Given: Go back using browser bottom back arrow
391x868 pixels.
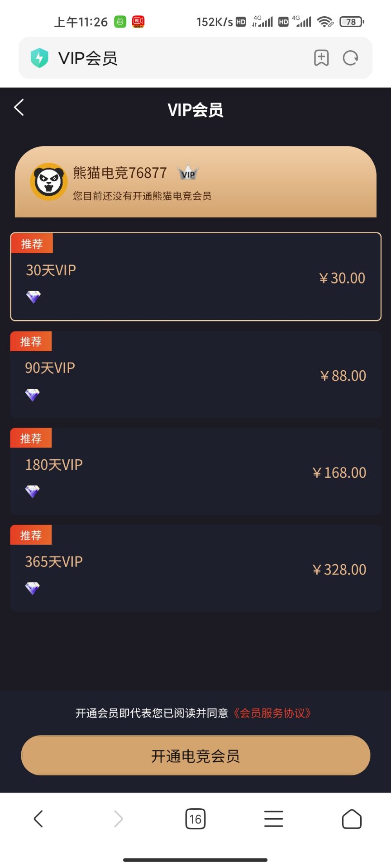Looking at the screenshot, I should pos(38,819).
